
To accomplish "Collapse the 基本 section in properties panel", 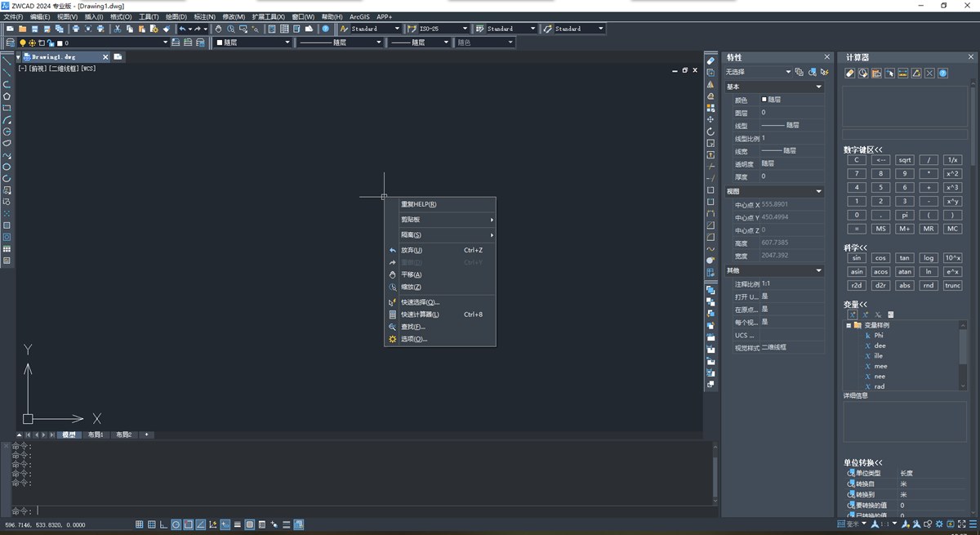I will pos(819,87).
